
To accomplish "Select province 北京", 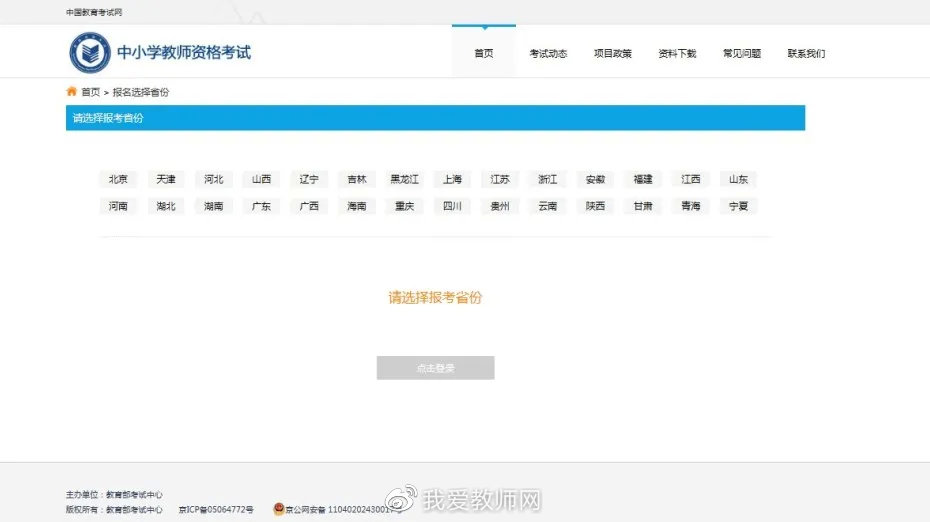I will 118,179.
